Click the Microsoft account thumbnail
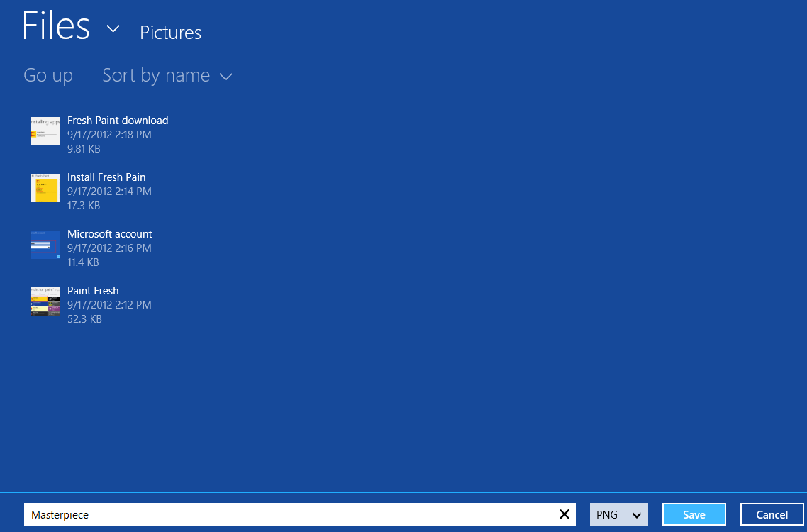Screen dimensions: 807x532 coord(45,245)
